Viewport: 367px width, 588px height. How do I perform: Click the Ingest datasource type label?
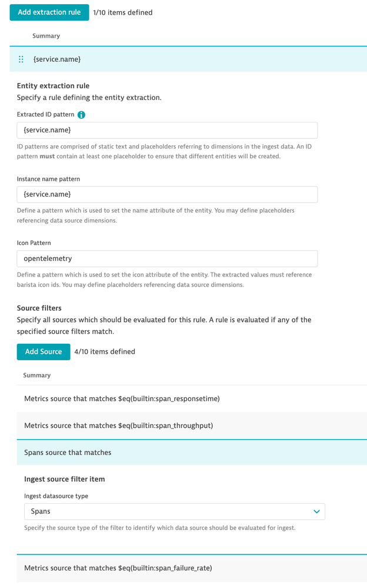point(56,496)
